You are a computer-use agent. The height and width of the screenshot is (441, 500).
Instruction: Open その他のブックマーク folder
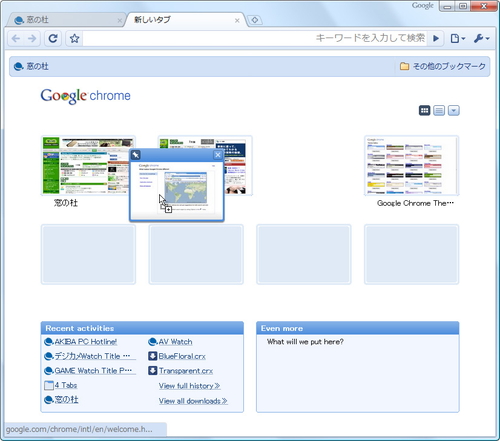point(443,66)
